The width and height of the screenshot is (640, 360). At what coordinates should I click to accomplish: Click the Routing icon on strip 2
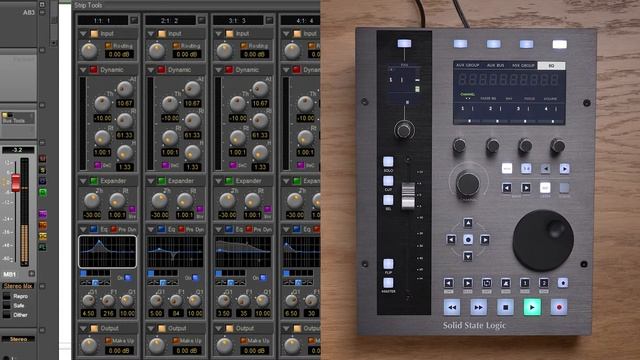tap(176, 46)
